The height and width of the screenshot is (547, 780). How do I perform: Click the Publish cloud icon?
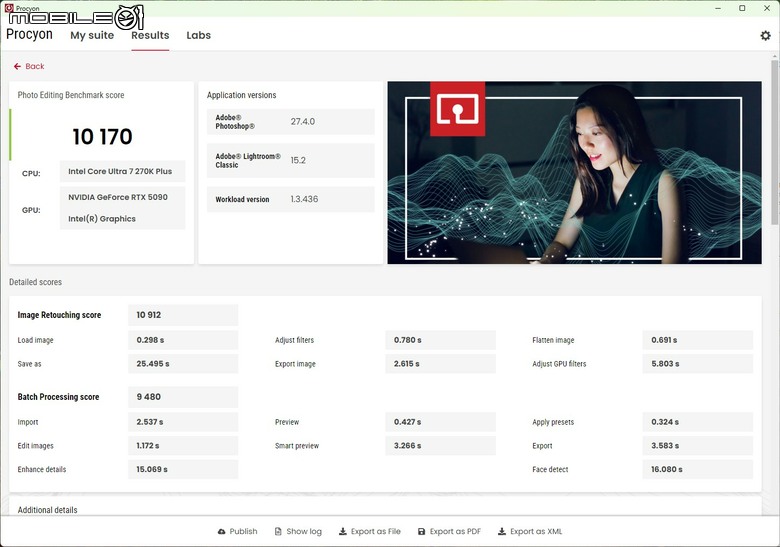tap(221, 532)
